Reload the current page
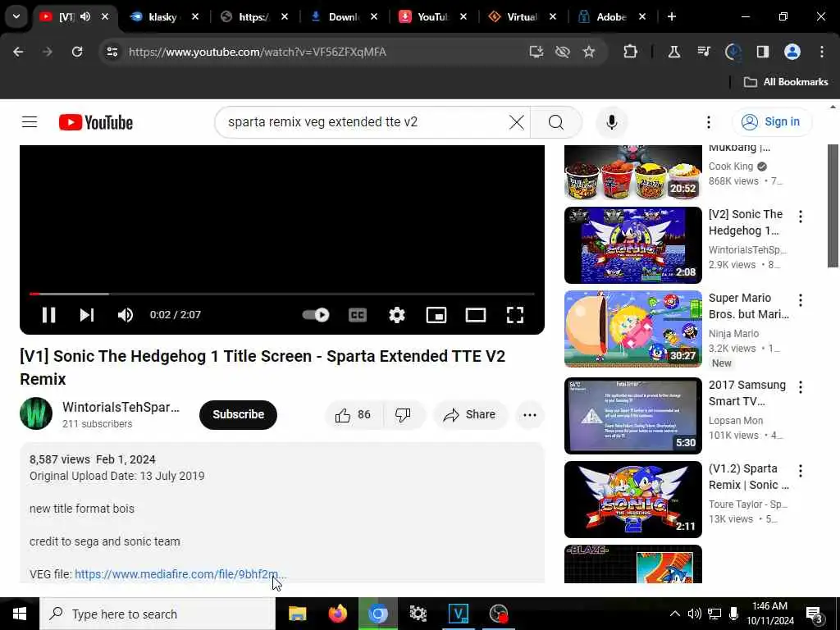The image size is (840, 630). (x=77, y=52)
